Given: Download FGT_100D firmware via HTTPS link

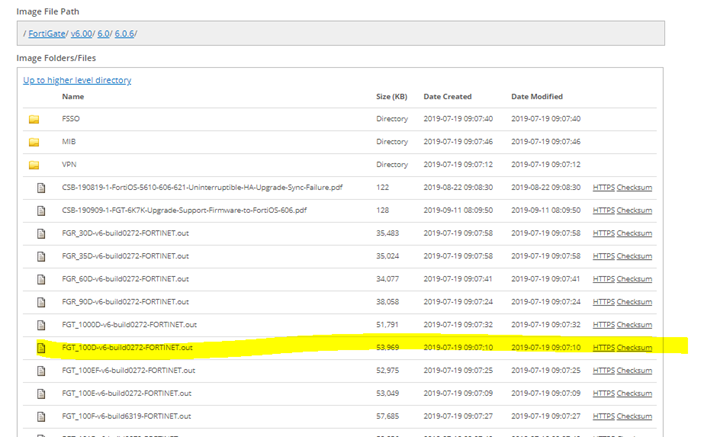Looking at the screenshot, I should (x=603, y=348).
